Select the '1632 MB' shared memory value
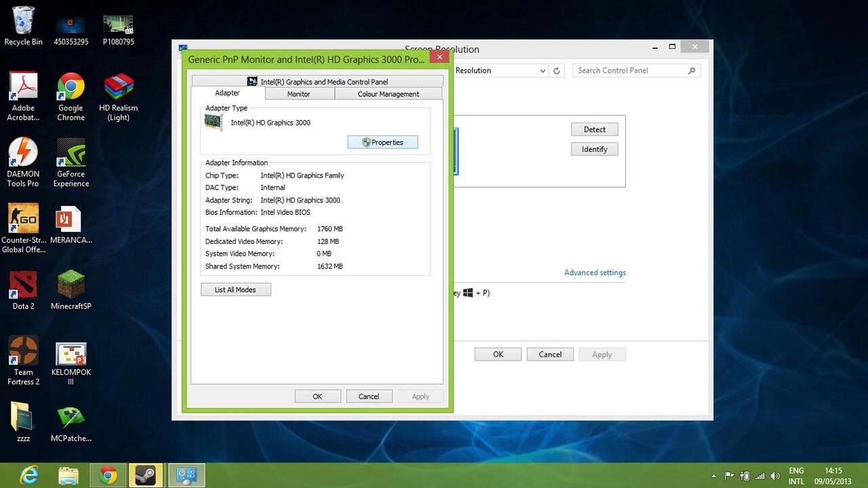868x488 pixels. 330,266
